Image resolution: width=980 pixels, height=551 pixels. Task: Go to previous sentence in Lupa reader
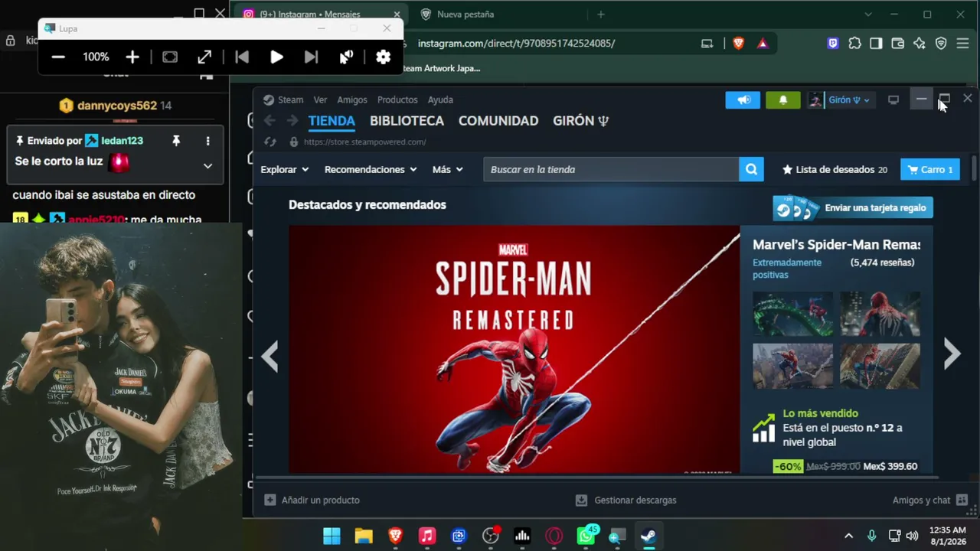click(242, 57)
